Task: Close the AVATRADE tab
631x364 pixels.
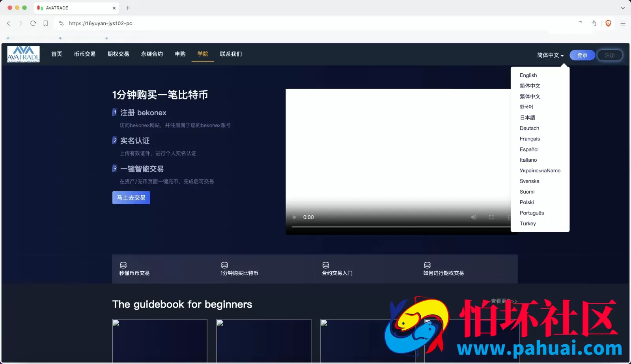Action: click(114, 8)
